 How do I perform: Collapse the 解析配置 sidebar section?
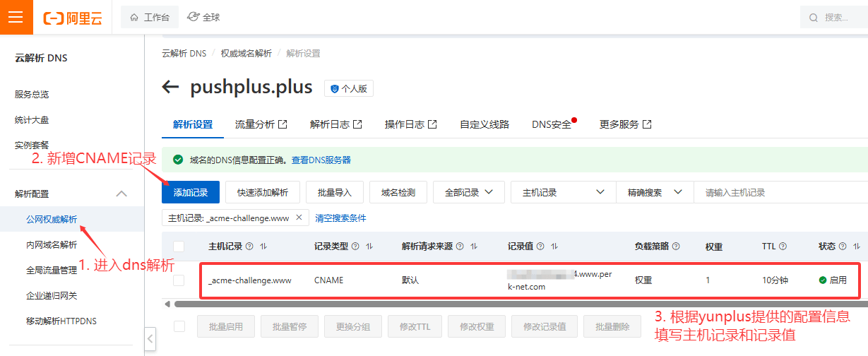121,194
